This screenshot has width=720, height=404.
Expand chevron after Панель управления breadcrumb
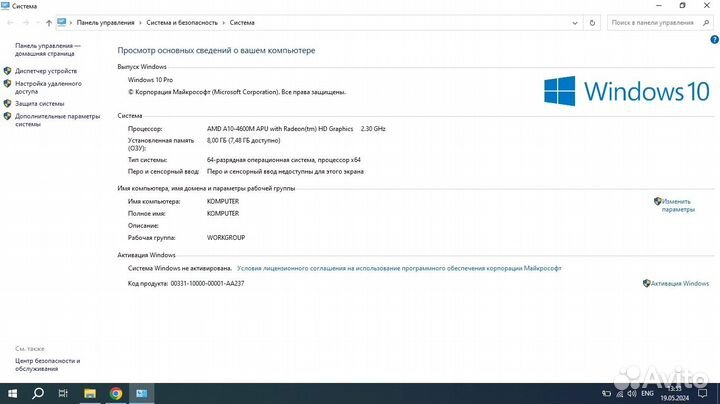(141, 22)
